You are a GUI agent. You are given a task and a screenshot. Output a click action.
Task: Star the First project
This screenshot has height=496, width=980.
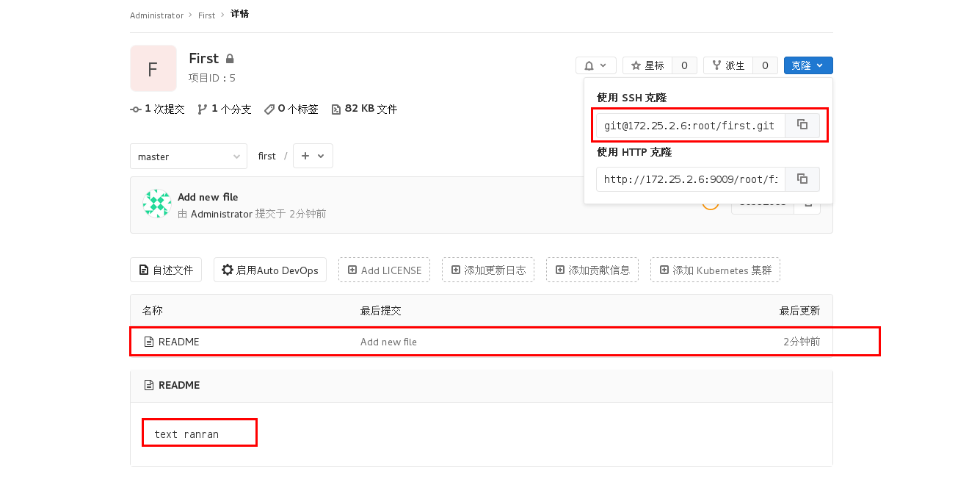[647, 65]
